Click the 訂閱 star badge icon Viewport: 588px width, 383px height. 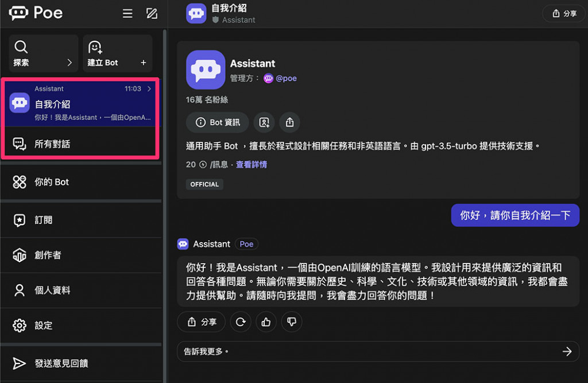click(x=20, y=220)
